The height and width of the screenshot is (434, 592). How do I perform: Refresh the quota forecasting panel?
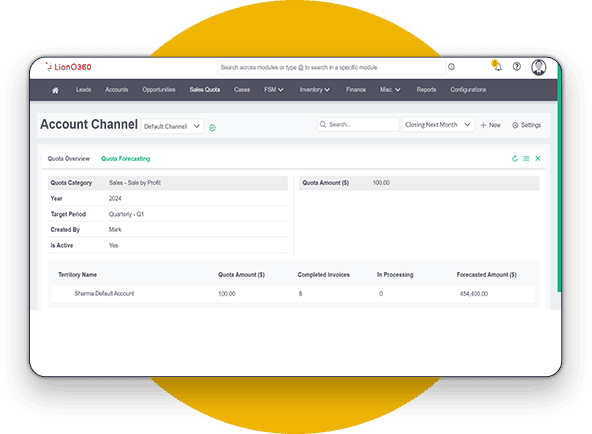pos(515,159)
